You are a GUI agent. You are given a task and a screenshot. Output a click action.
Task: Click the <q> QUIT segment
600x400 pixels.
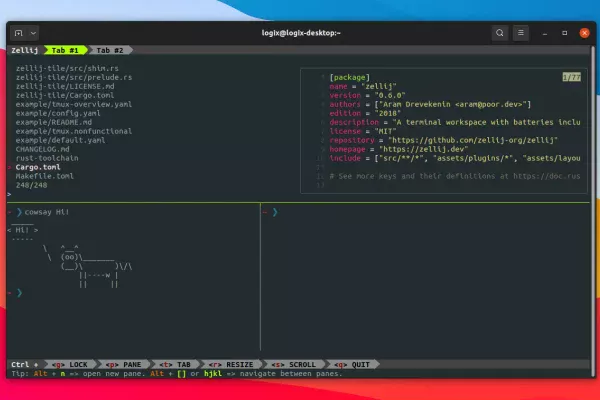pos(352,364)
